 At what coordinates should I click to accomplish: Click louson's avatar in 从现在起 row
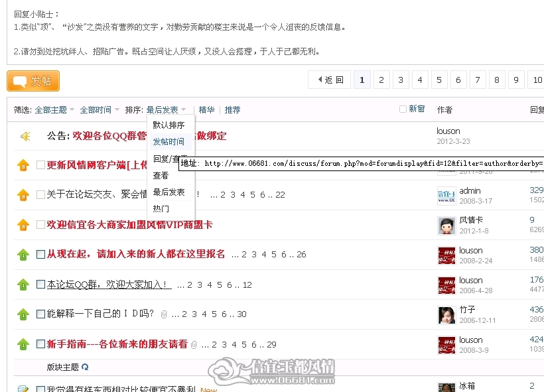446,255
